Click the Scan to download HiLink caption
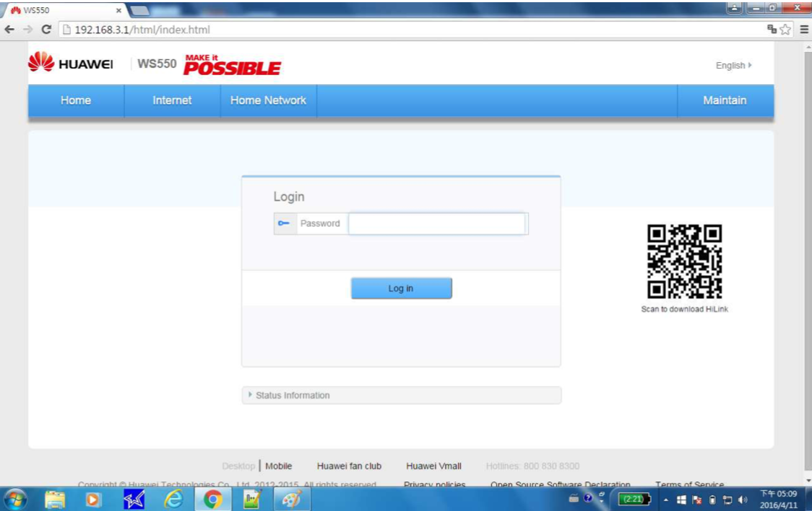The image size is (812, 511). point(685,309)
